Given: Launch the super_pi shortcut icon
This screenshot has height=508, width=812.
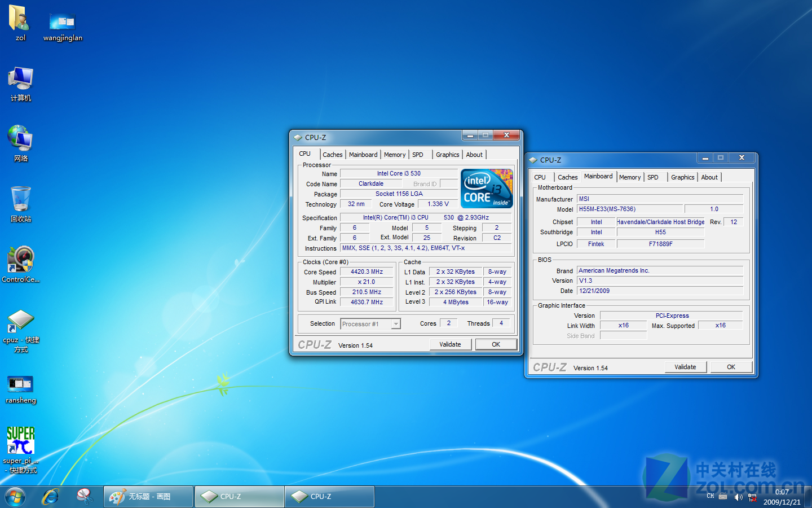Looking at the screenshot, I should point(21,450).
